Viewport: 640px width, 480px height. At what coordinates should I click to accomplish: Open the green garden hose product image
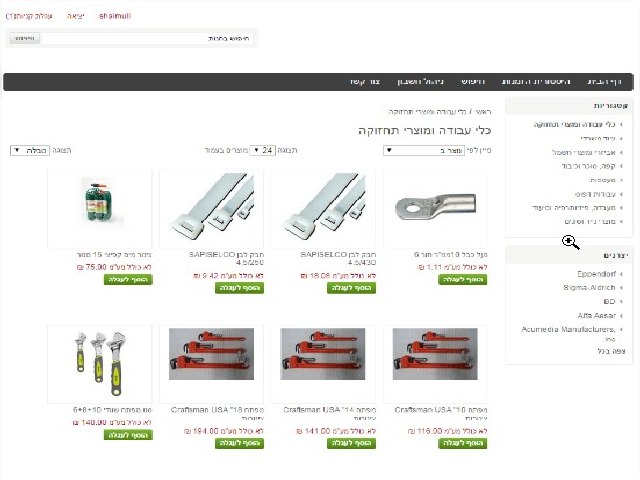point(99,207)
